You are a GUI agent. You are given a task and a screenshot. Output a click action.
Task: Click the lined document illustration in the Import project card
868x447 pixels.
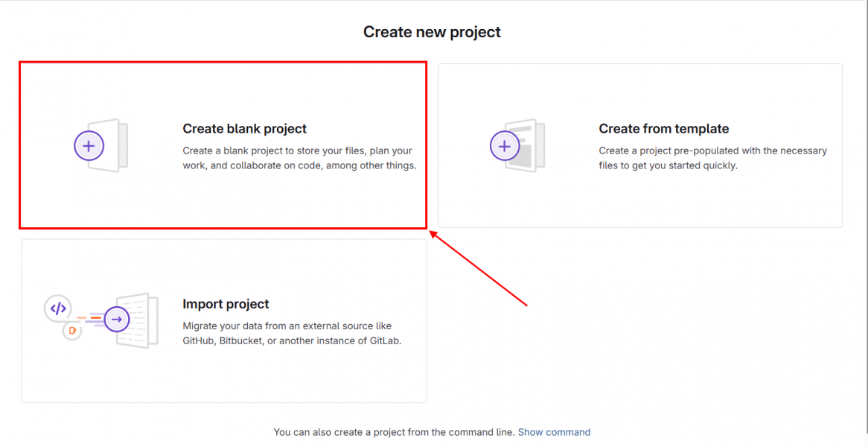click(x=138, y=320)
